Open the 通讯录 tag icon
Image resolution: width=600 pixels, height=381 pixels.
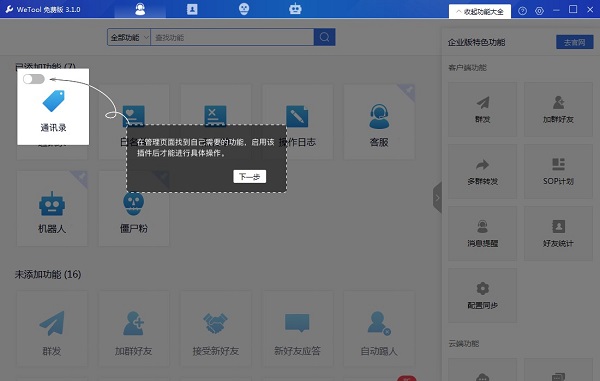point(54,101)
